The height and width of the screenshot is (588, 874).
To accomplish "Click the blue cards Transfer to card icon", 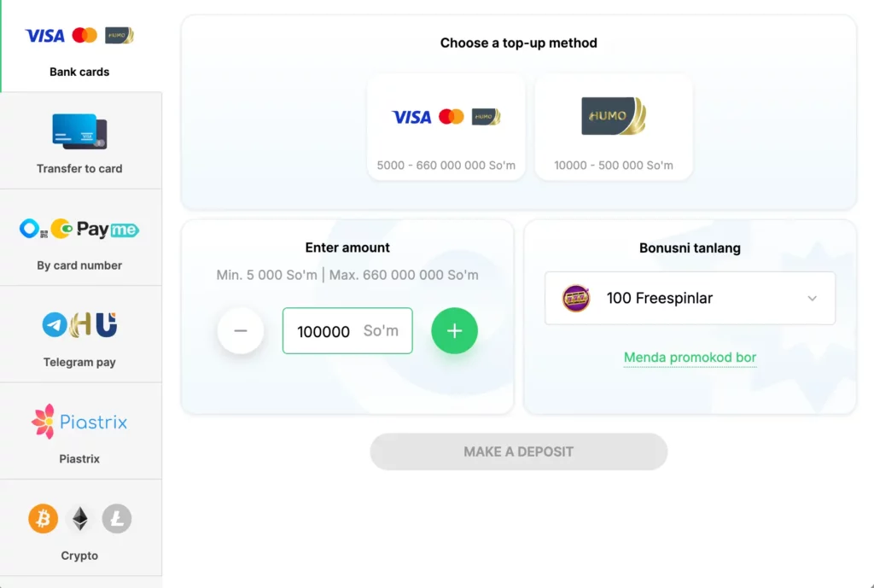I will 79,131.
